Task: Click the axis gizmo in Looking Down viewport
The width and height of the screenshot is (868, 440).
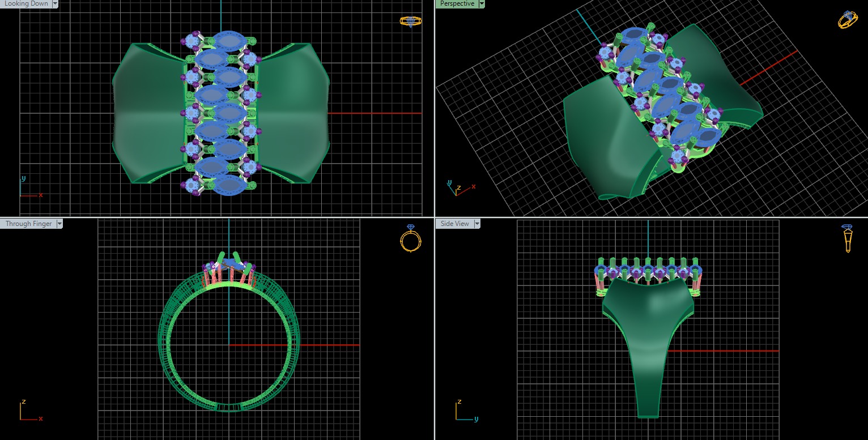Action: [31, 187]
